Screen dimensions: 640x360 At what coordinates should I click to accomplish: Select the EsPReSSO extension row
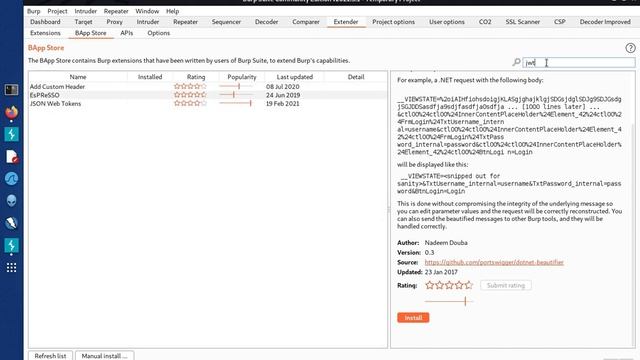208,95
